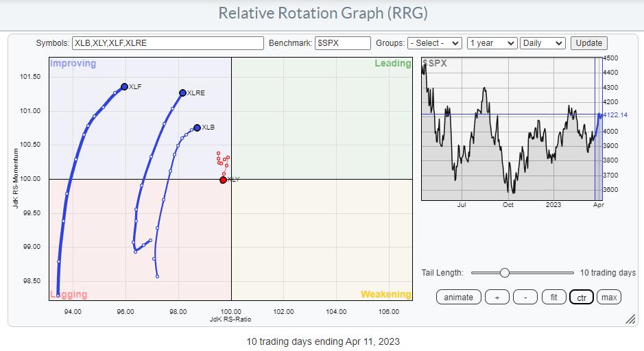Click the animate button
This screenshot has width=644, height=351.
458,297
